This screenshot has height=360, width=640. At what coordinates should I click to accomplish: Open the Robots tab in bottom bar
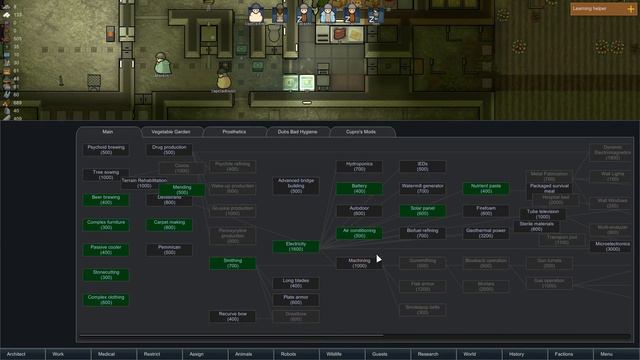297,354
